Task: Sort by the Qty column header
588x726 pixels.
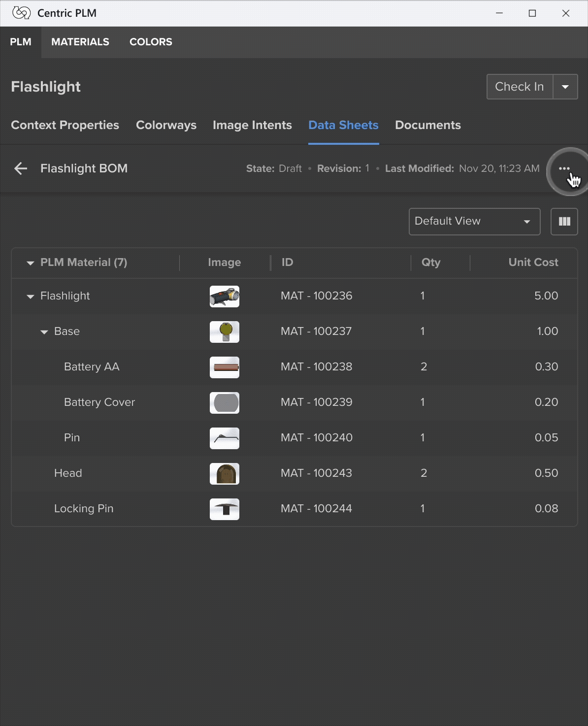Action: coord(431,263)
